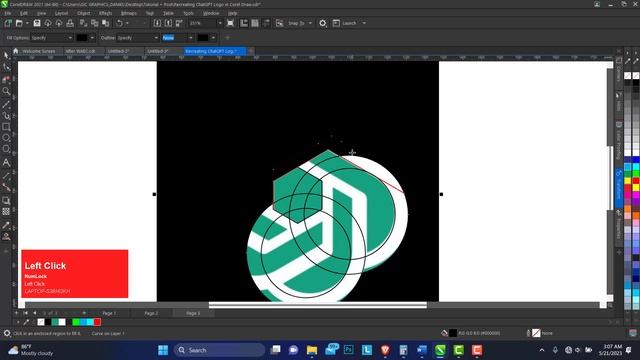The image size is (640, 360).
Task: Select the Rectangle tool
Action: (x=6, y=127)
